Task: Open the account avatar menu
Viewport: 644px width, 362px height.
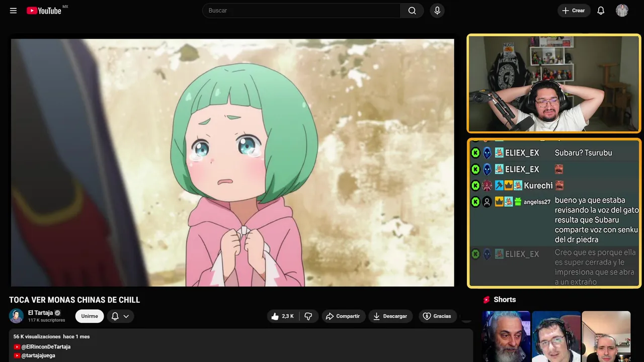Action: click(622, 11)
